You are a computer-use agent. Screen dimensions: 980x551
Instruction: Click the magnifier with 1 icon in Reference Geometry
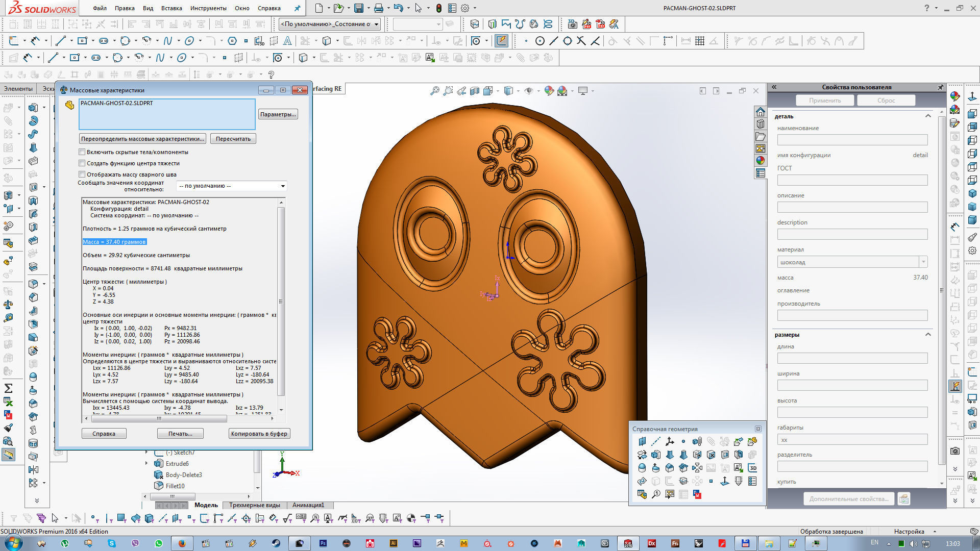[x=656, y=494]
